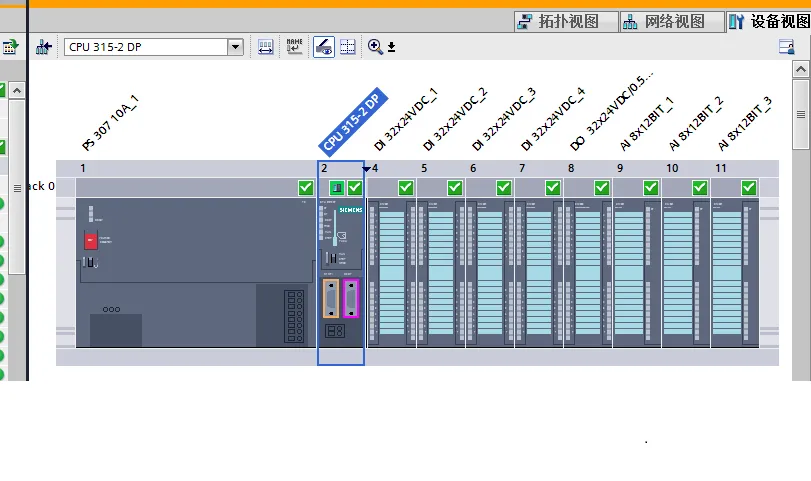Click the slot 3 expand arrow after slot 2
Viewport: 811px width, 481px height.
(366, 169)
